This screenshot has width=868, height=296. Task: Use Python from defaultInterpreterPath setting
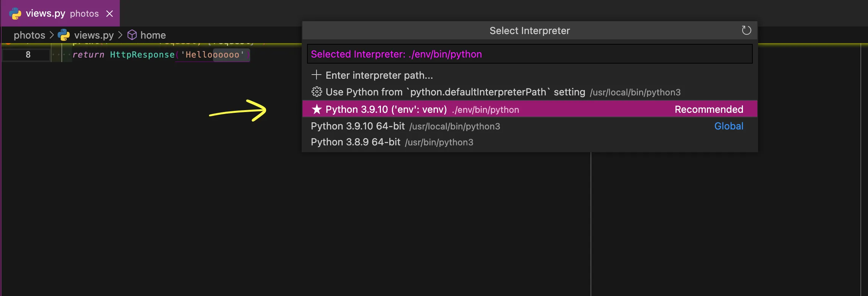(x=455, y=92)
